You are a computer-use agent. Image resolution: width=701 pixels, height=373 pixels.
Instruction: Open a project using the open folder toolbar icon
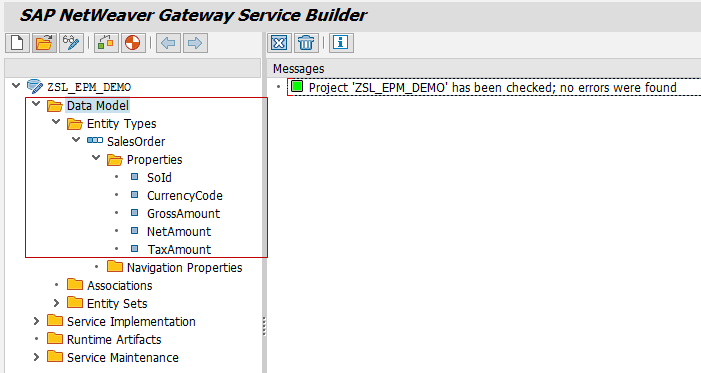[x=44, y=43]
